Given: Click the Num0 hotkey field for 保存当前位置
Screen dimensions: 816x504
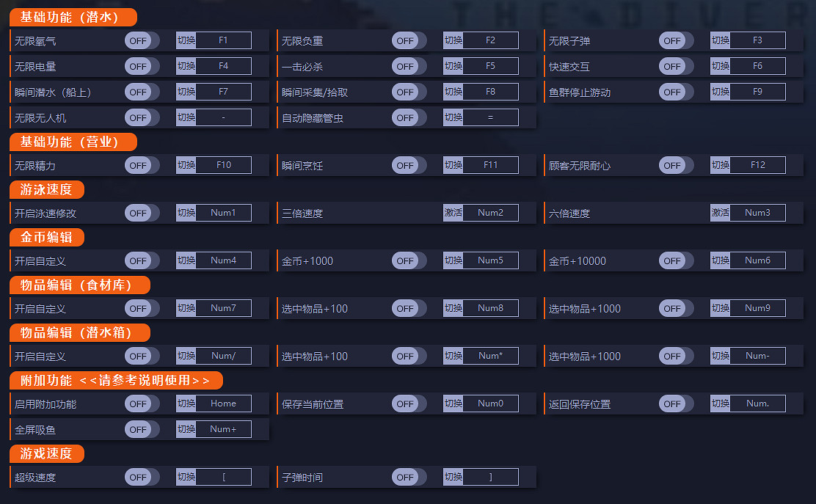Looking at the screenshot, I should click(491, 403).
